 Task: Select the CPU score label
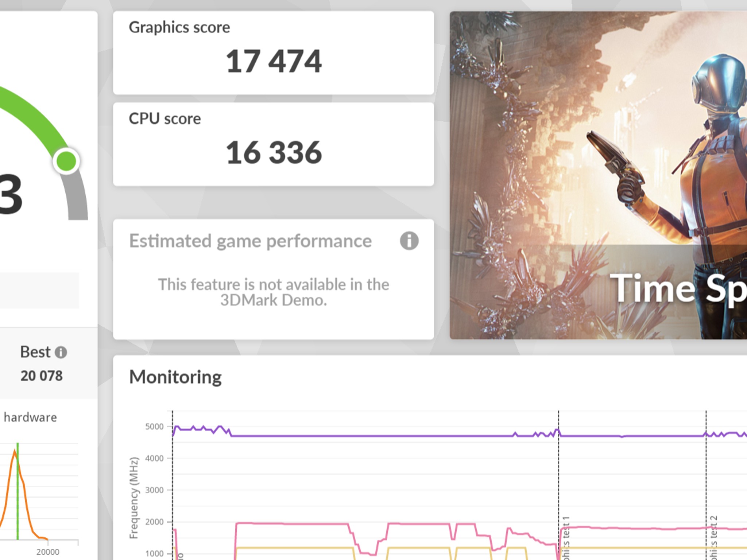coord(165,118)
